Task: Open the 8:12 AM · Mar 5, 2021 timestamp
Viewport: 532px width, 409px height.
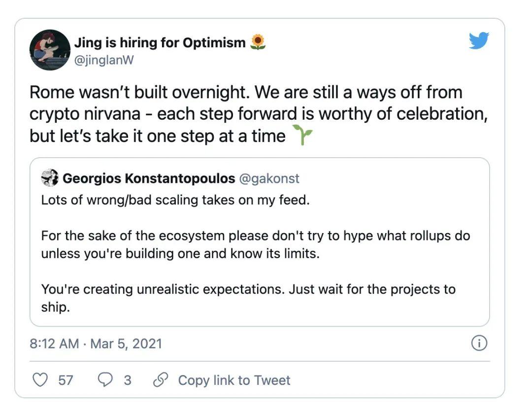Action: coord(96,343)
